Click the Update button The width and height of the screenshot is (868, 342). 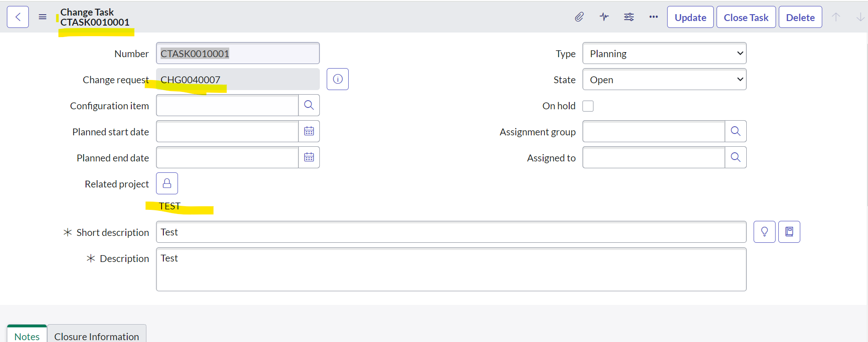tap(690, 17)
